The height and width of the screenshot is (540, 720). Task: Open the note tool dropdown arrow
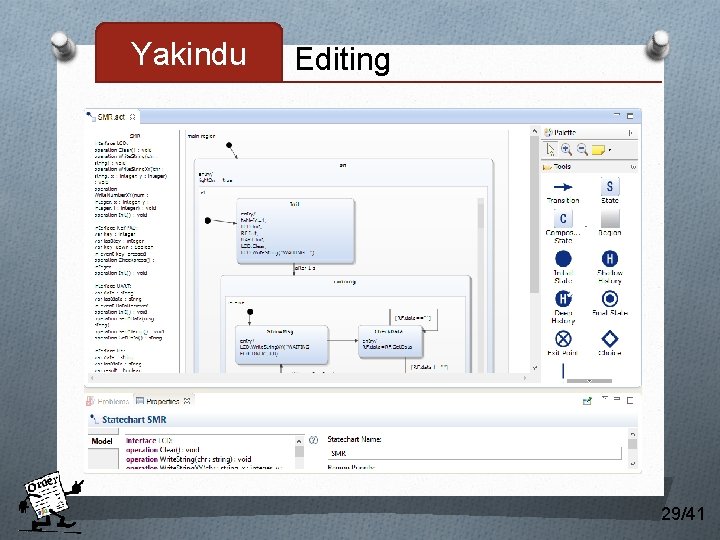(610, 150)
